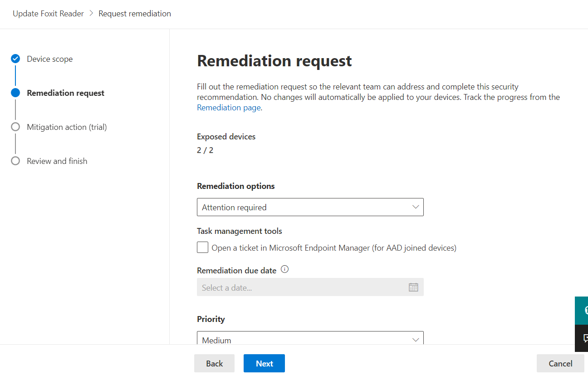Enable Open a ticket in Endpoint Manager
This screenshot has height=376, width=588.
click(x=203, y=247)
